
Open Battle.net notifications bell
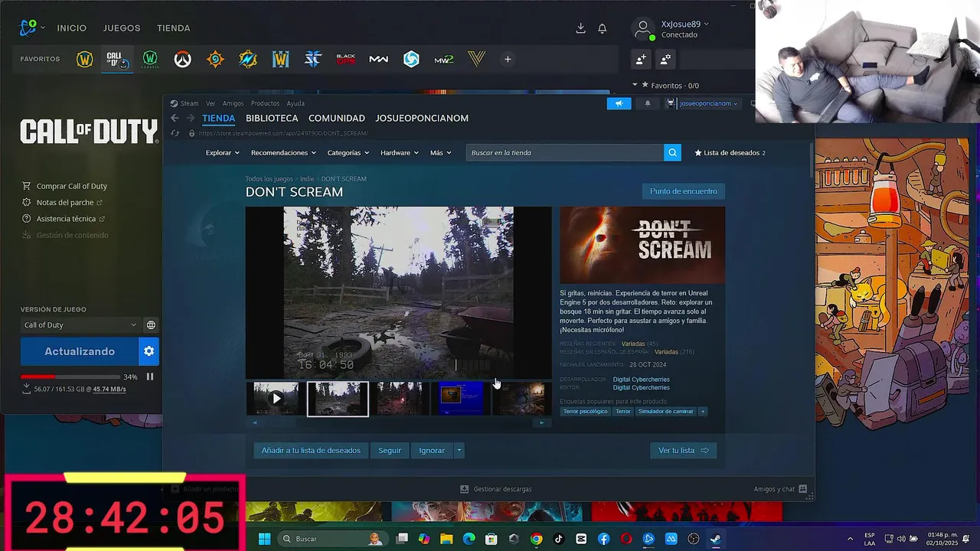[x=603, y=28]
